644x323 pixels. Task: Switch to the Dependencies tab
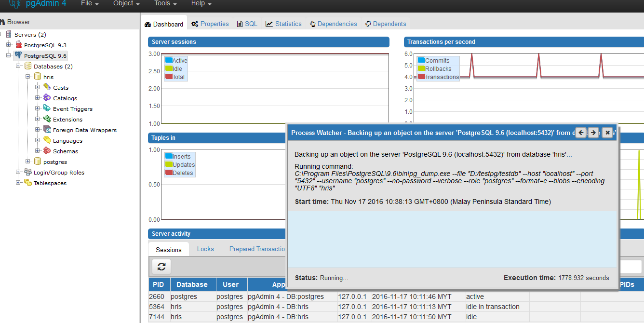(x=334, y=24)
